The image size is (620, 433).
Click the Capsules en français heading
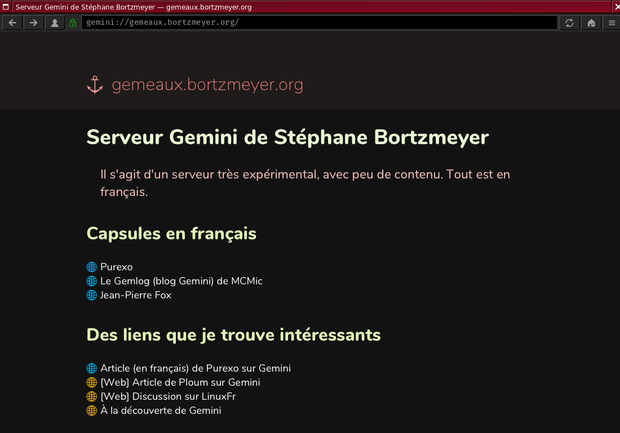pos(171,234)
